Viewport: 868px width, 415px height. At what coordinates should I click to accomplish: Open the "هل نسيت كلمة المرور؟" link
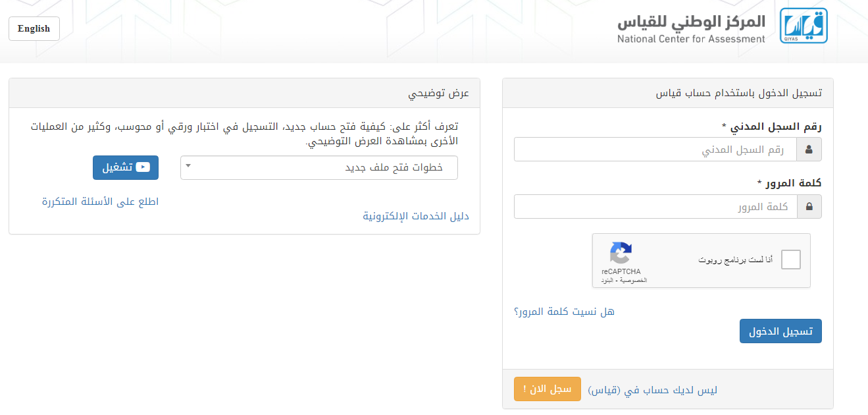[564, 312]
